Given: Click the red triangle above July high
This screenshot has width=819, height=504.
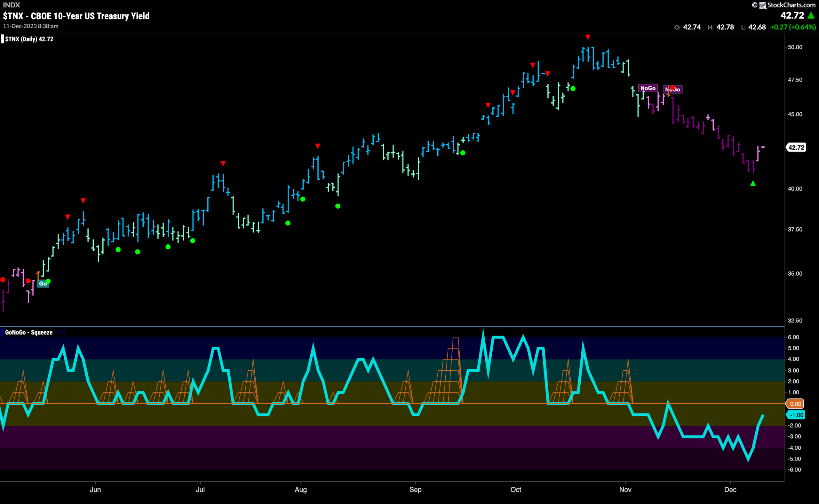Looking at the screenshot, I should click(223, 163).
